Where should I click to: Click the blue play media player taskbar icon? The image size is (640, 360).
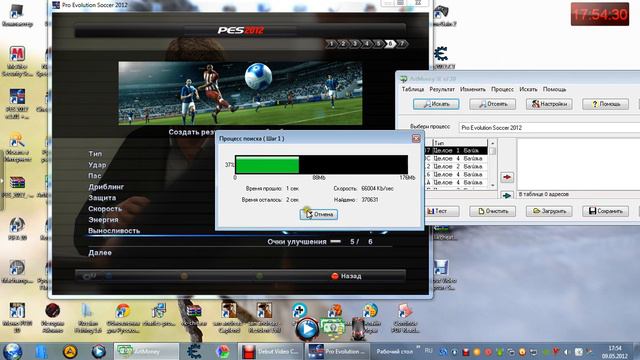coord(98,351)
